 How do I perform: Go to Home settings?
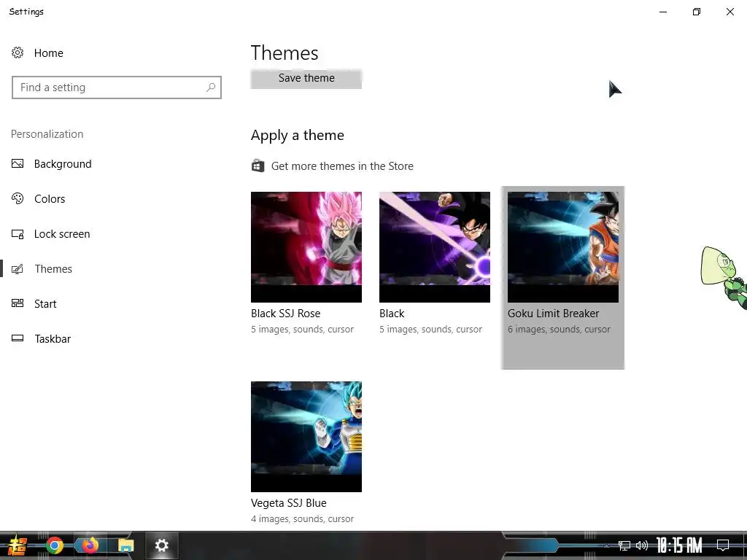pyautogui.click(x=49, y=52)
